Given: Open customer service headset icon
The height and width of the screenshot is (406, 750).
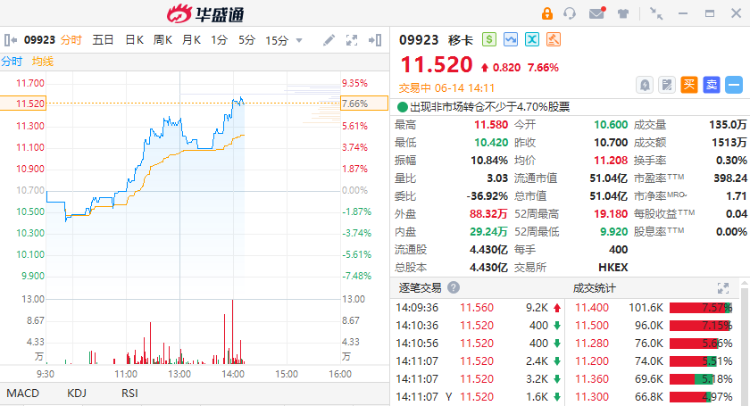Looking at the screenshot, I should point(570,13).
